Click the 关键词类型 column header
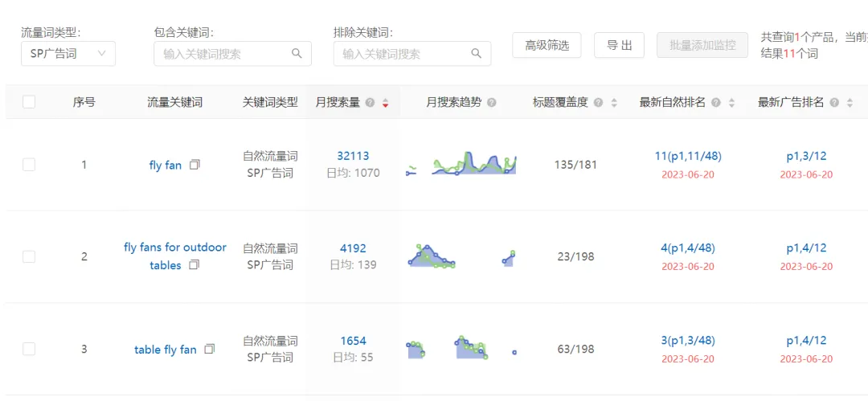Screen dimensions: 868x401 [x=270, y=103]
